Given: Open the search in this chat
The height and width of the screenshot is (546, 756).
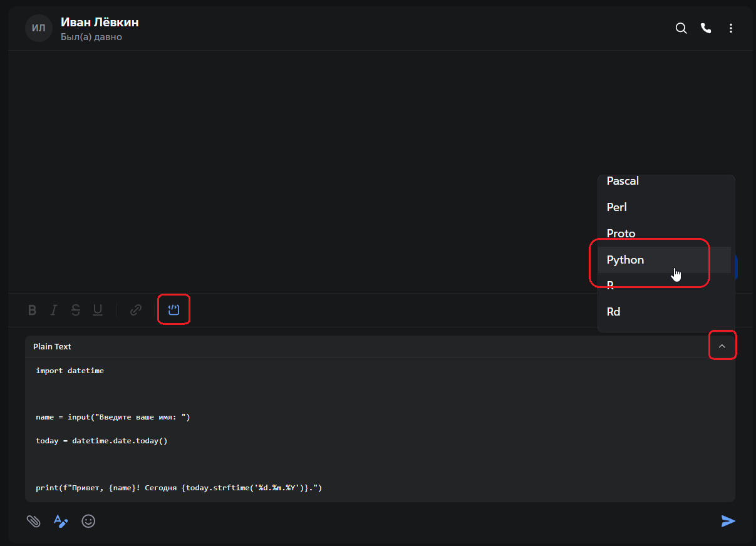Looking at the screenshot, I should pos(681,28).
